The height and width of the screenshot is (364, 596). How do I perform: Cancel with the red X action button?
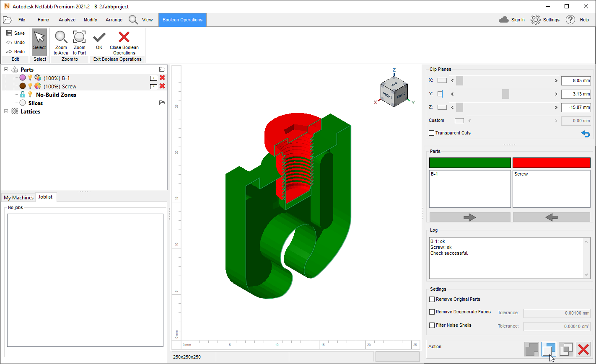(x=583, y=349)
